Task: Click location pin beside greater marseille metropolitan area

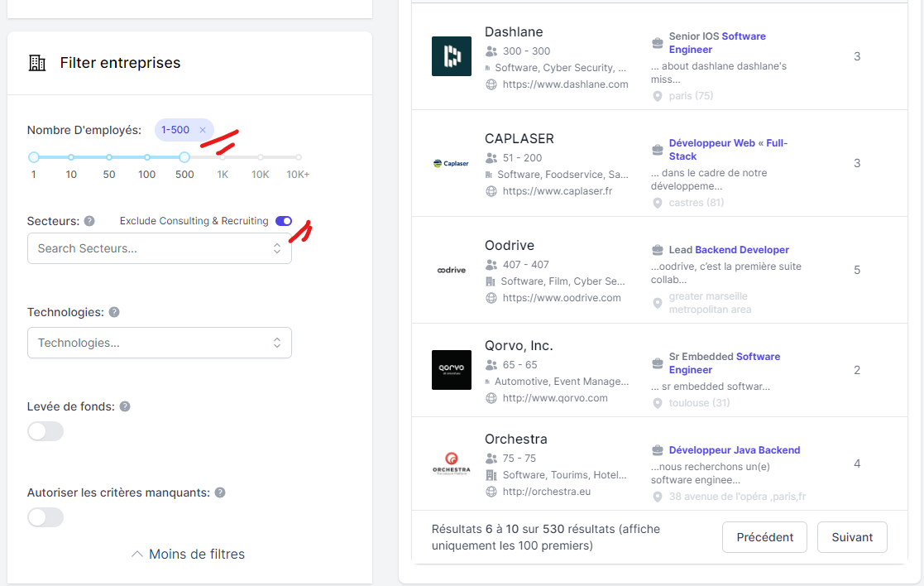Action: click(657, 303)
